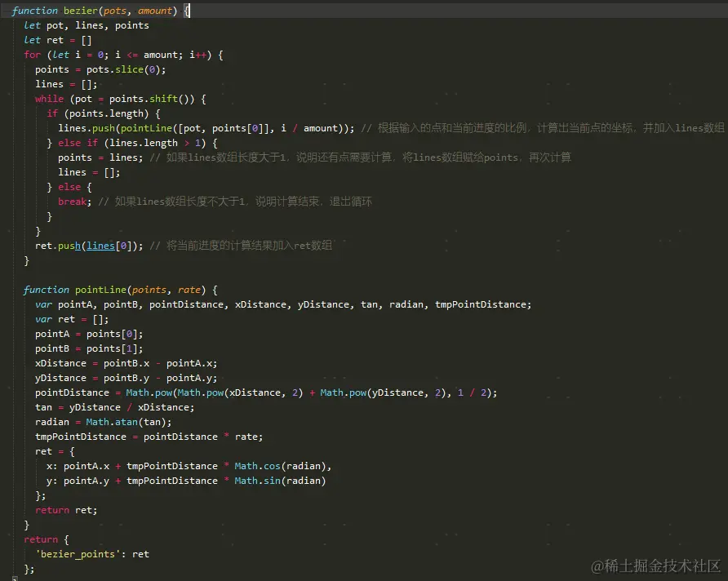This screenshot has height=581, width=728.
Task: Click the comment starting '// 根据输入的点'
Action: point(544,129)
